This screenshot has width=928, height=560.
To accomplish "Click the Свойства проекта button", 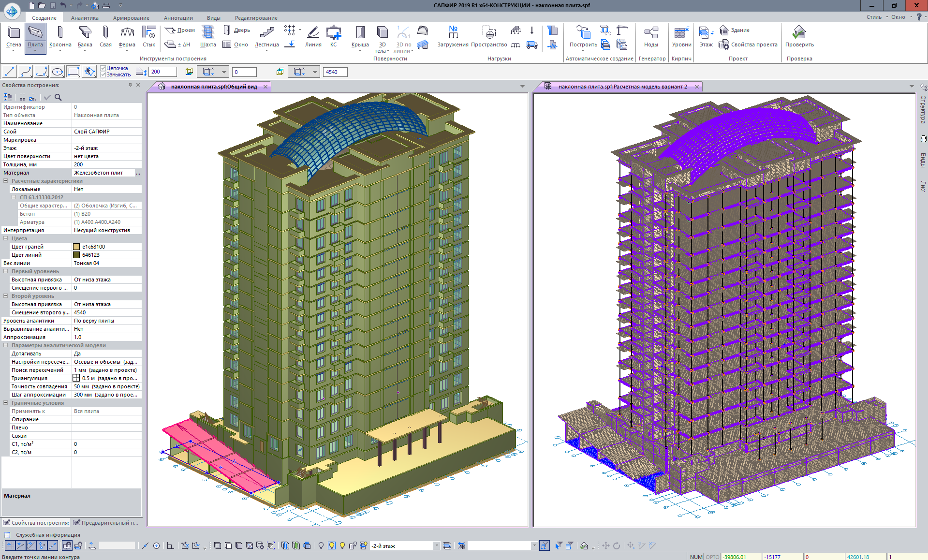I will pyautogui.click(x=748, y=44).
